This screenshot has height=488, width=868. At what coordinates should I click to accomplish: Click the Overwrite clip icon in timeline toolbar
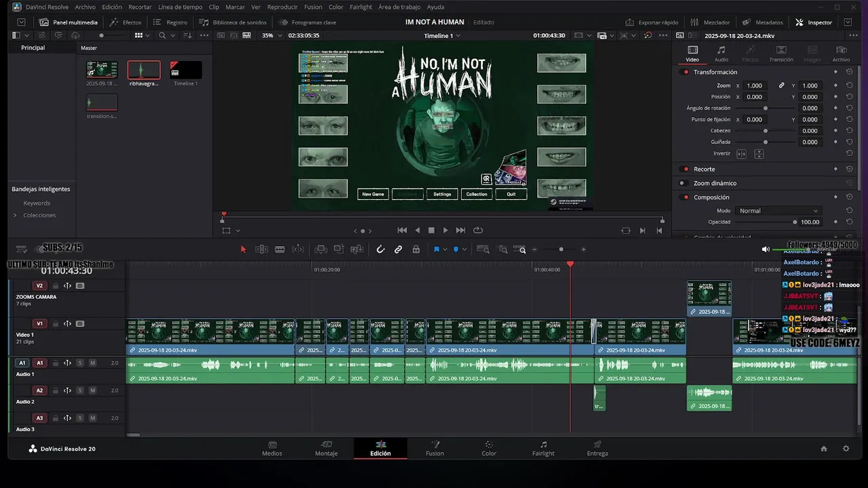(338, 249)
